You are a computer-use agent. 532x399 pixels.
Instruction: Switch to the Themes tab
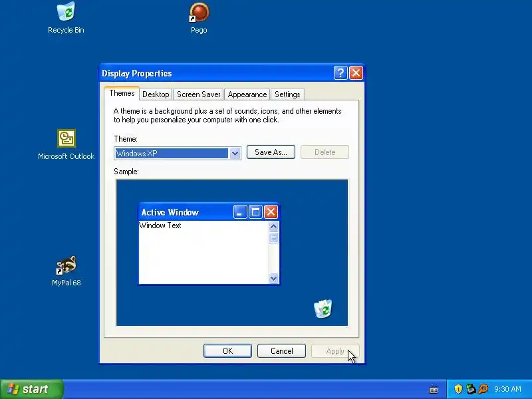122,93
